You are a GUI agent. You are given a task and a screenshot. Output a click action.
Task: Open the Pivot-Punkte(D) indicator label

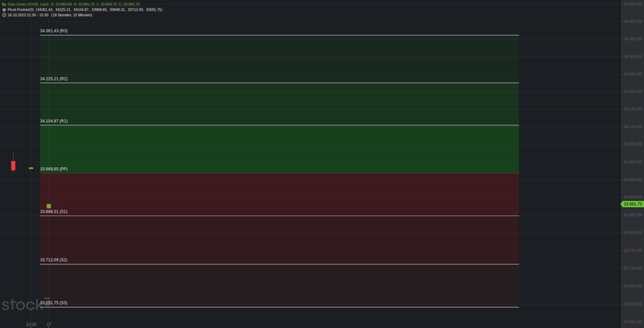pos(21,9)
